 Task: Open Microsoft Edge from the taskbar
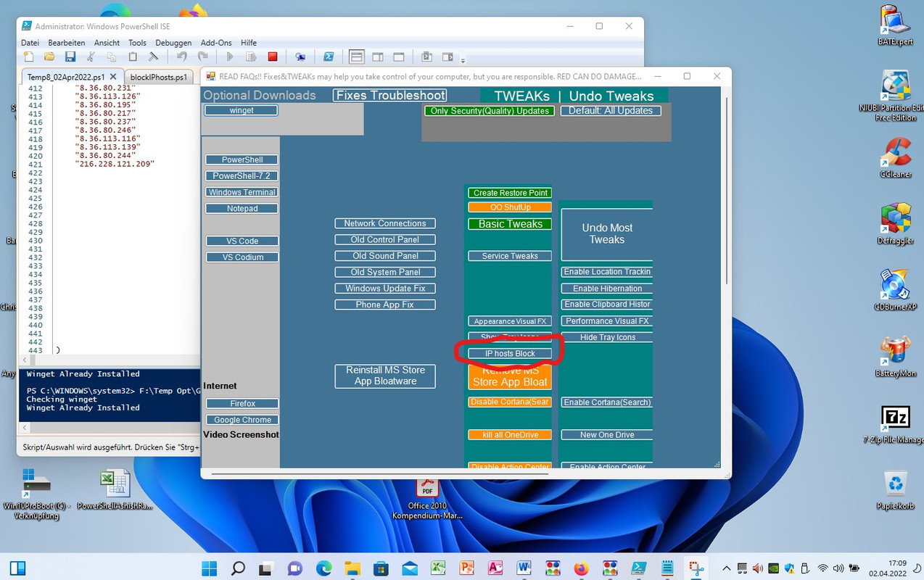(323, 568)
